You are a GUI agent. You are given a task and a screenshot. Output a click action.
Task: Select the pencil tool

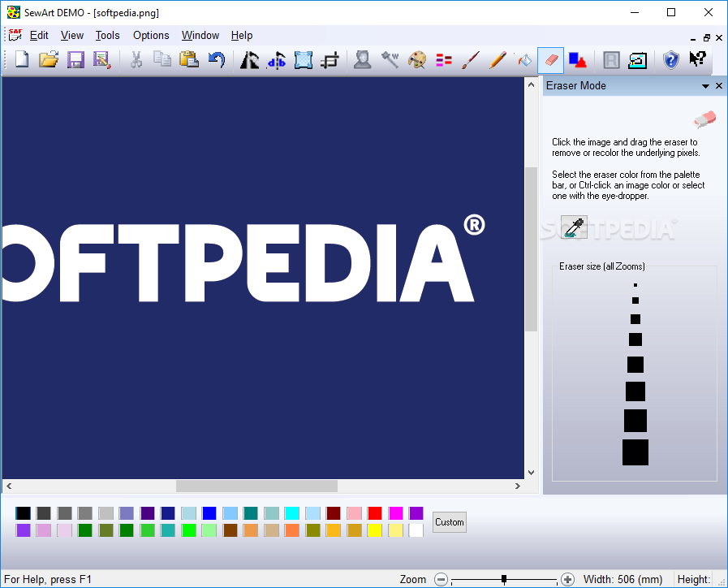pyautogui.click(x=498, y=60)
